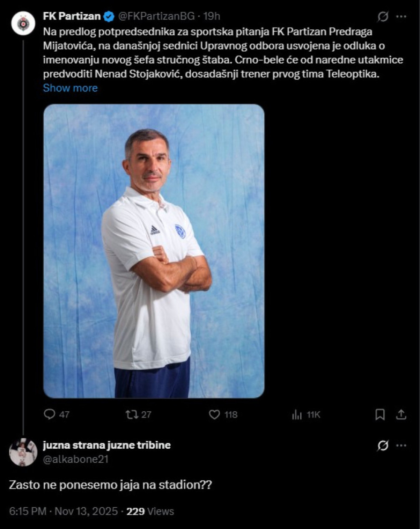This screenshot has width=420, height=529.
Task: Bookmark the FK Partizan post
Action: pos(380,415)
